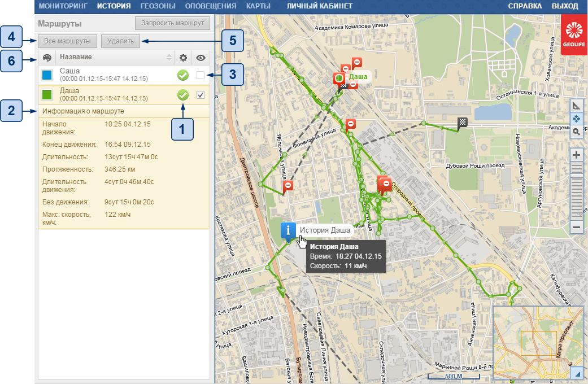This screenshot has height=384, width=588.
Task: Change Даша's green route color swatch
Action: [47, 95]
